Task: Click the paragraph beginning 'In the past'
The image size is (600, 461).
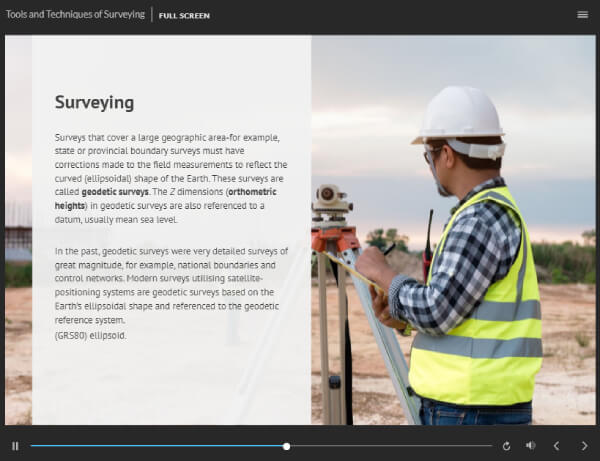Action: click(x=171, y=285)
